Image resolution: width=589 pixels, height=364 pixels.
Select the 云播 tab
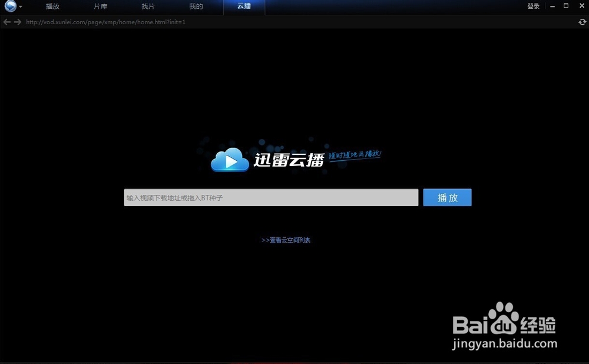(244, 6)
